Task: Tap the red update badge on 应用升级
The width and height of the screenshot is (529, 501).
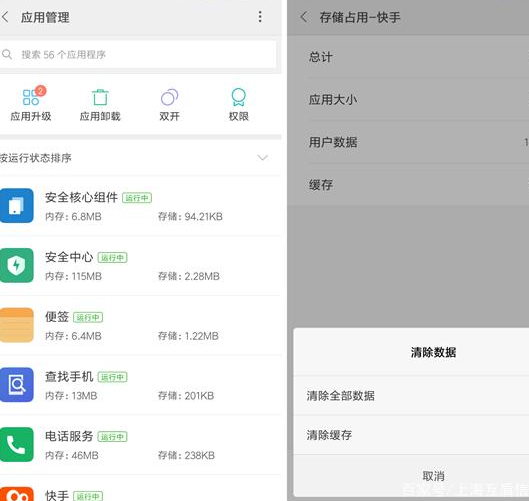Action: pos(40,91)
